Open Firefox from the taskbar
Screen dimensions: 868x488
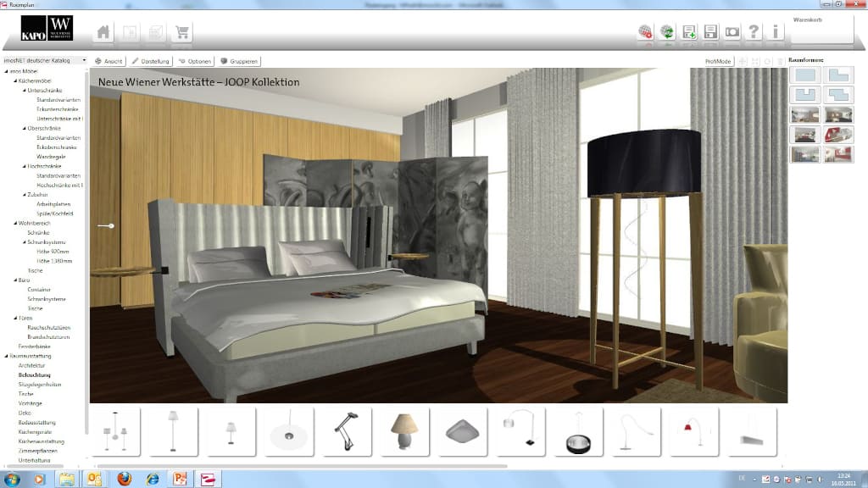[124, 480]
